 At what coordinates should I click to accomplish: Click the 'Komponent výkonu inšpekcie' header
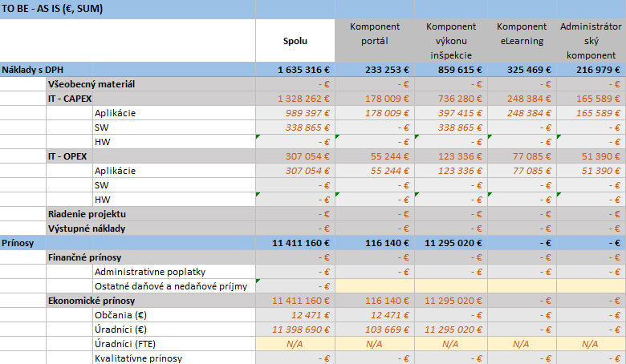(451, 41)
